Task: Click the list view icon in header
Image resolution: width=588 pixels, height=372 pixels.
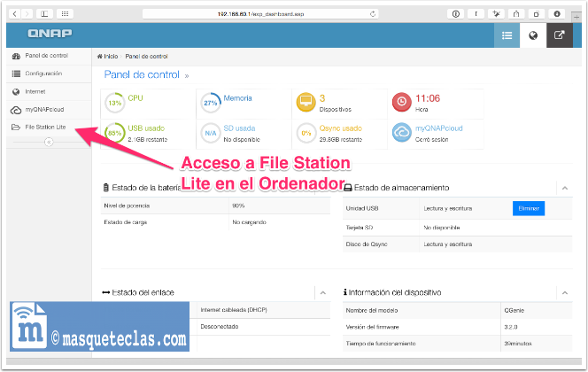Action: click(x=507, y=35)
